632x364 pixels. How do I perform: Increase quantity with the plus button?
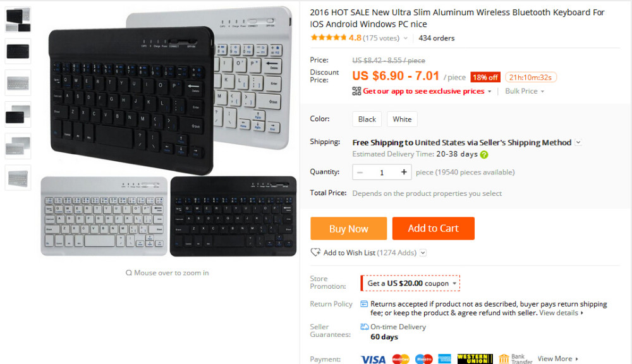click(403, 172)
